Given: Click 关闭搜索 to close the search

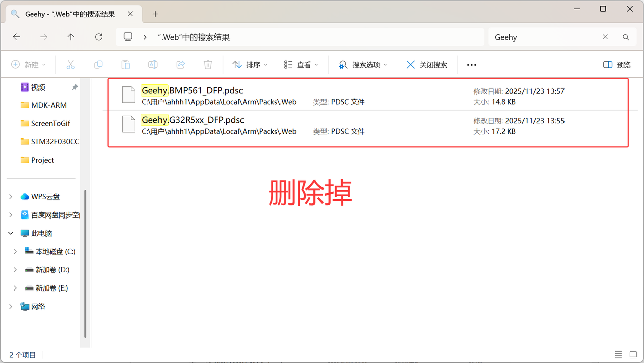Looking at the screenshot, I should click(x=427, y=65).
